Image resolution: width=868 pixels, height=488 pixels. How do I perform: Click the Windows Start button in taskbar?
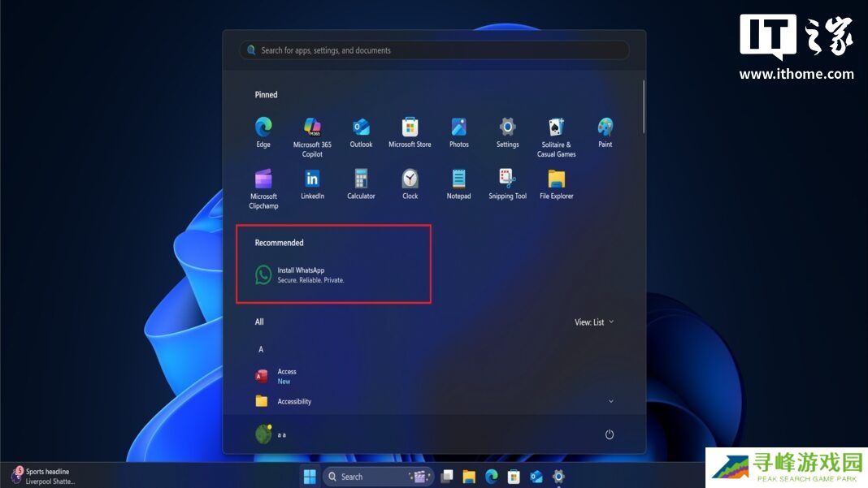(x=310, y=477)
